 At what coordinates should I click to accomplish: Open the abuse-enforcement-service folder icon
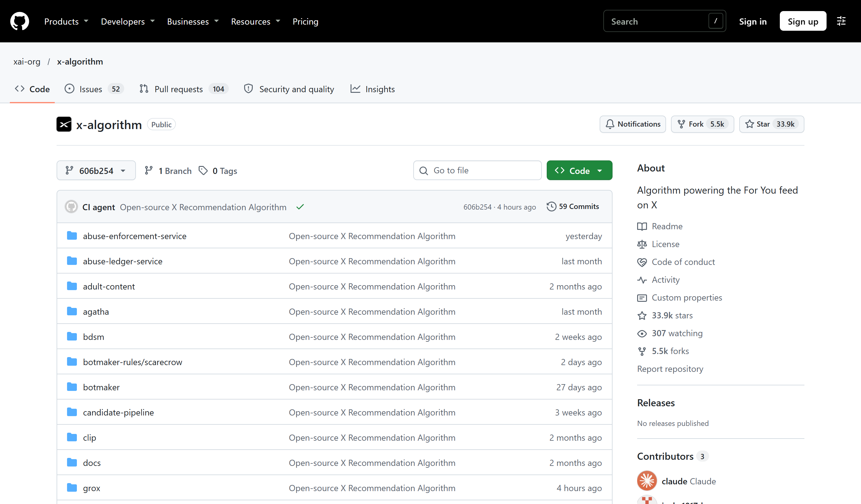point(72,236)
